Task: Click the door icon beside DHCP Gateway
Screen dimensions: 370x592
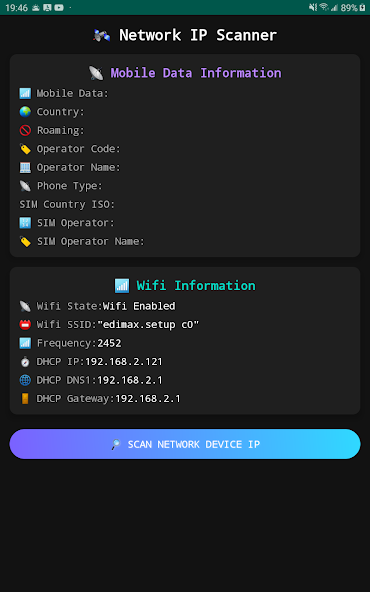Action: click(x=25, y=399)
